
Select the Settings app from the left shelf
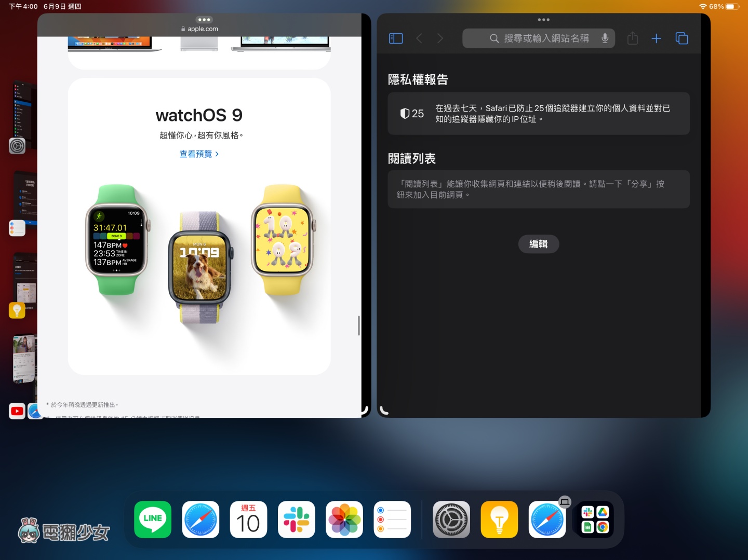tap(17, 146)
